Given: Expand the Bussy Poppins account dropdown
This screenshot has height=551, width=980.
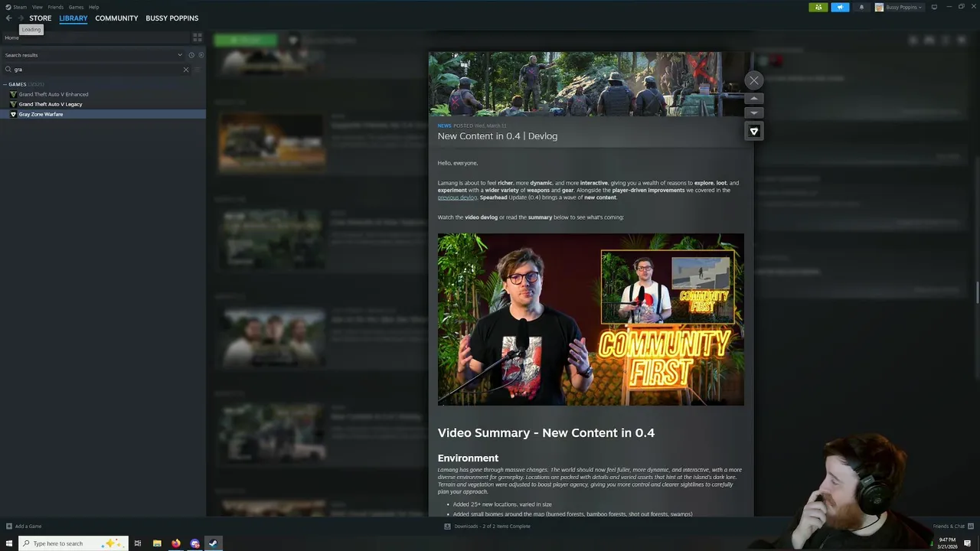Looking at the screenshot, I should pos(899,7).
